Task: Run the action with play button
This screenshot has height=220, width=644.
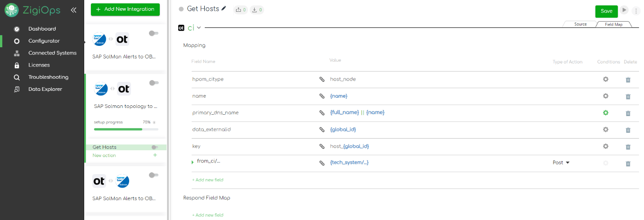Action: coord(624,10)
